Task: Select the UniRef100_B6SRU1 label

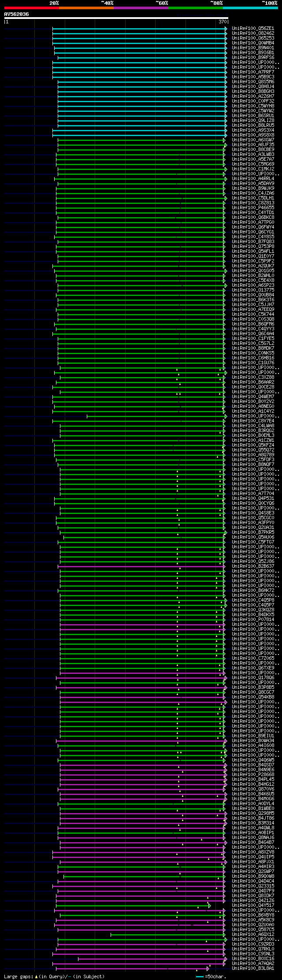Action: pos(253,116)
